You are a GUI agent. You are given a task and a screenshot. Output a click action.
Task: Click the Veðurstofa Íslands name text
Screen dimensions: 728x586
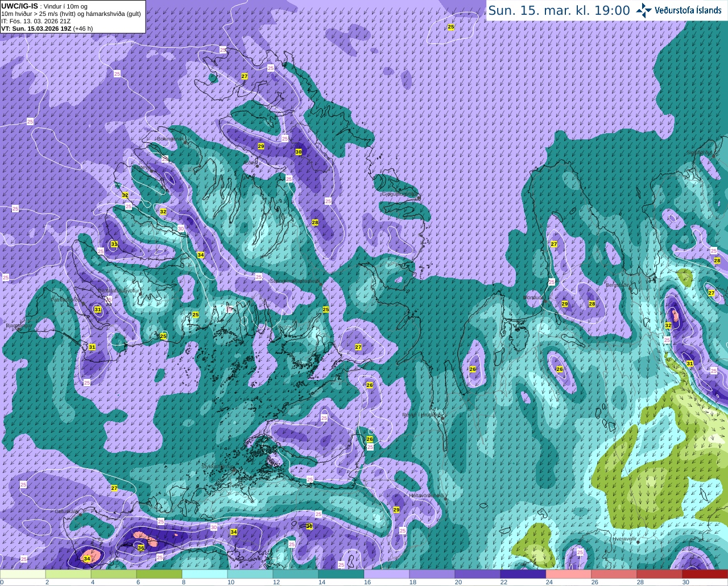[688, 10]
